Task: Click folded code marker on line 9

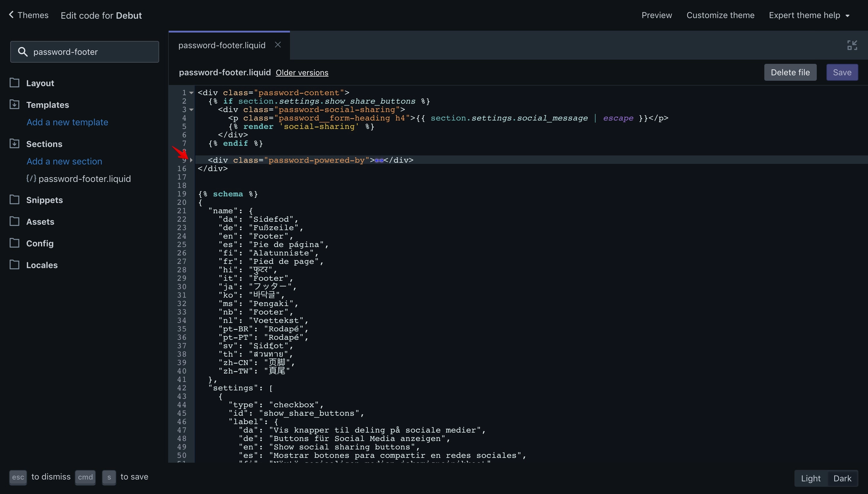Action: tap(379, 160)
